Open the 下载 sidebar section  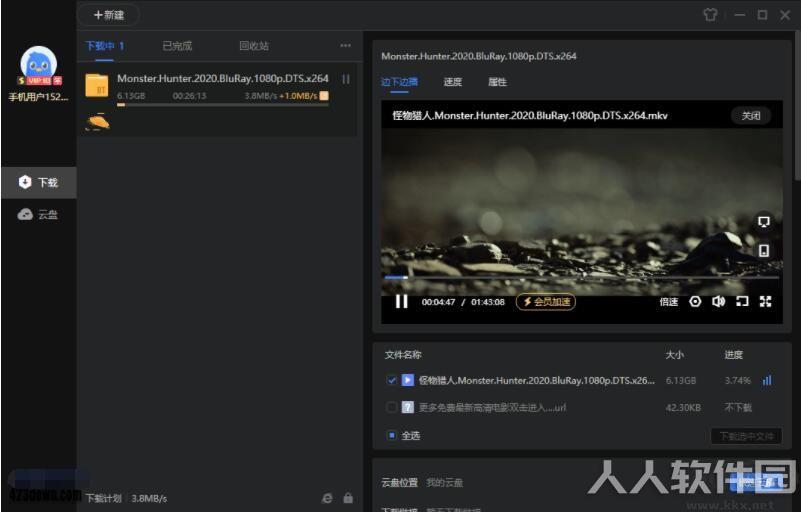(x=39, y=182)
